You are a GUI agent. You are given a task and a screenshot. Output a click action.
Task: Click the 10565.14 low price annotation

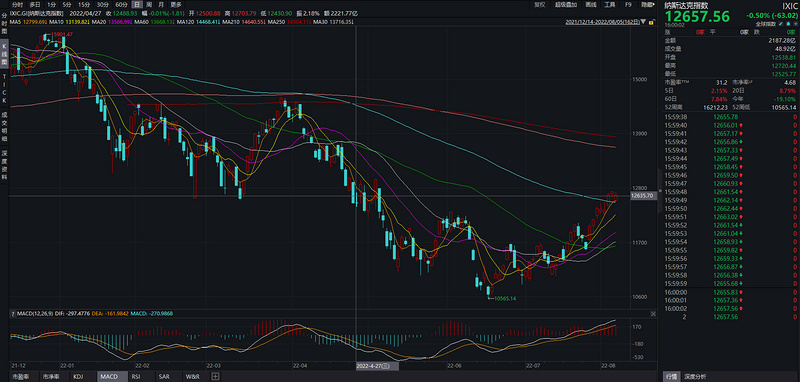pyautogui.click(x=505, y=298)
